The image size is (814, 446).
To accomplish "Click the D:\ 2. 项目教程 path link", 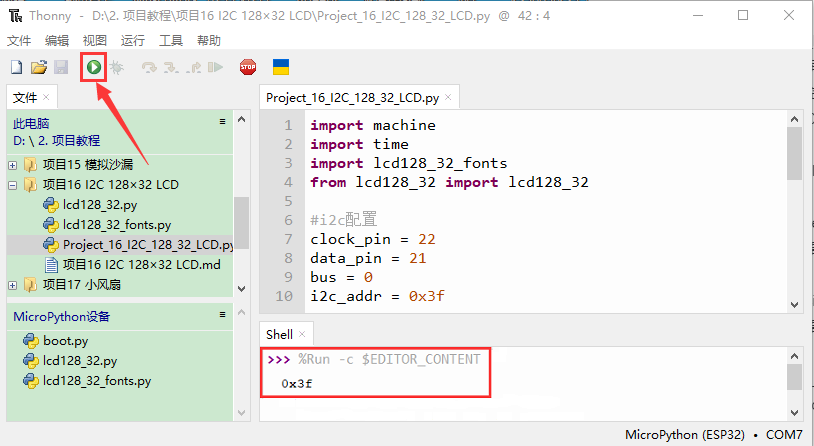I will pos(57,141).
